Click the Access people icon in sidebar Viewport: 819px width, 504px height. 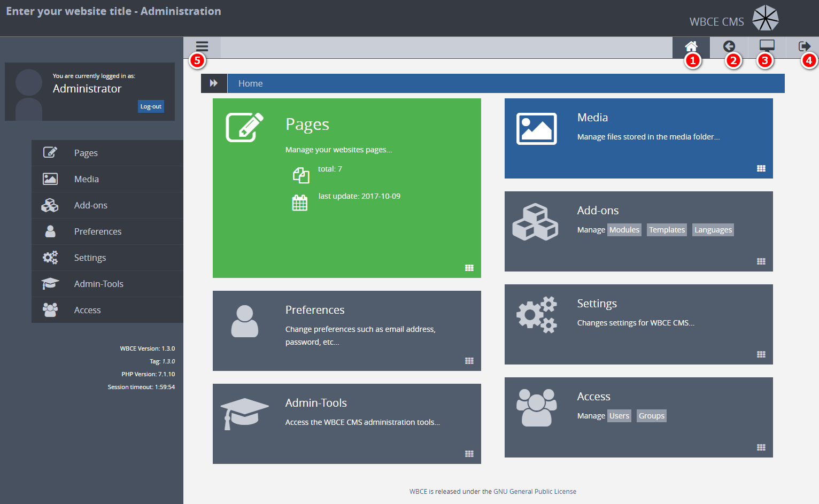[x=50, y=309]
